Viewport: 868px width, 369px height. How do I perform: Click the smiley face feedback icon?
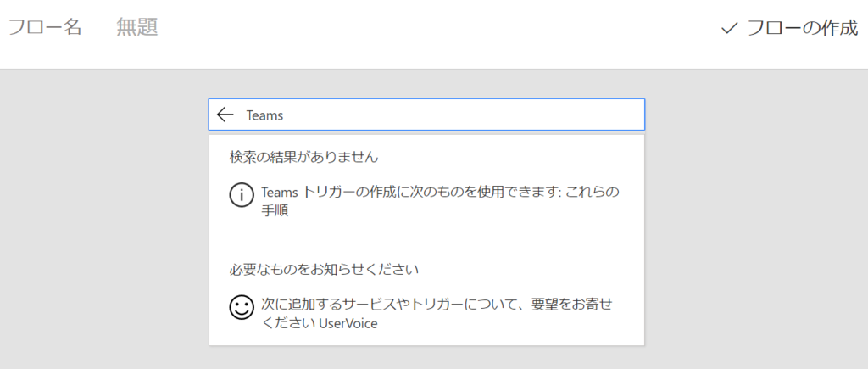point(242,307)
